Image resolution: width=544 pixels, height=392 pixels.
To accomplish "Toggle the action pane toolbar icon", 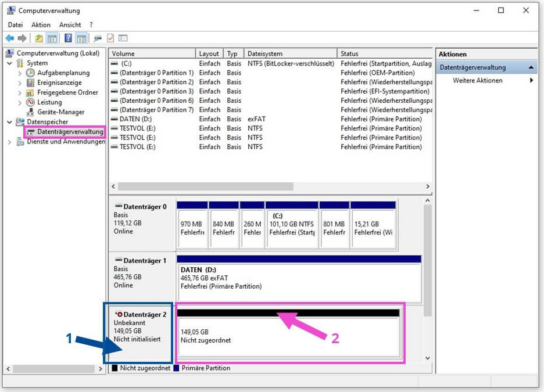I will pos(81,38).
